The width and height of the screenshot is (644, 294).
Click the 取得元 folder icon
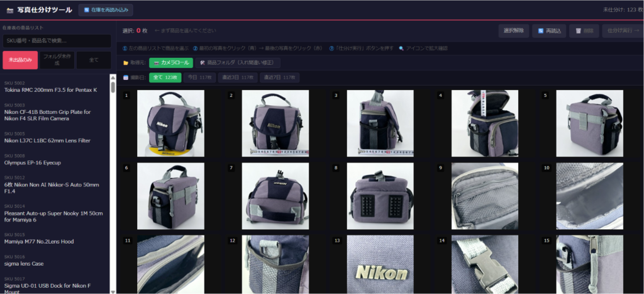click(126, 63)
